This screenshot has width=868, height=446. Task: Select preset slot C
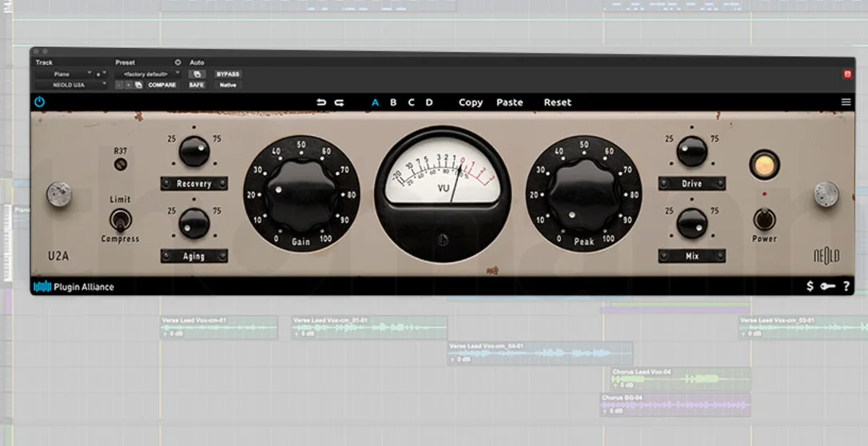(411, 102)
